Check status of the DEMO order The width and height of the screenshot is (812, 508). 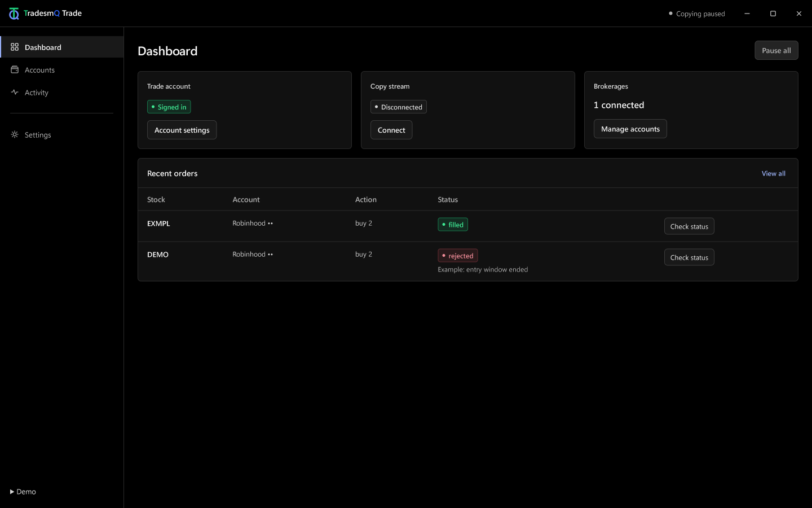pyautogui.click(x=689, y=257)
